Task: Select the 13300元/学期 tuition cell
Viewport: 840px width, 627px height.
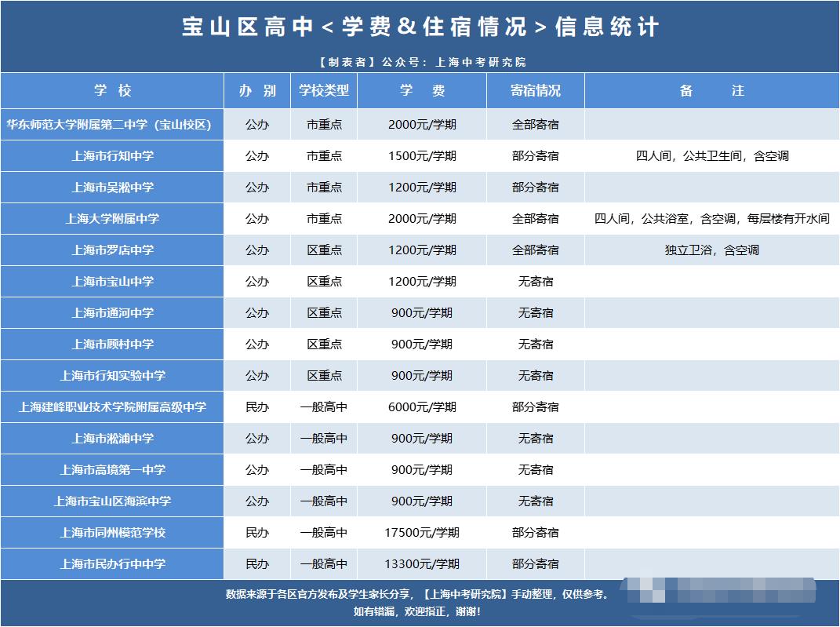Action: [422, 563]
